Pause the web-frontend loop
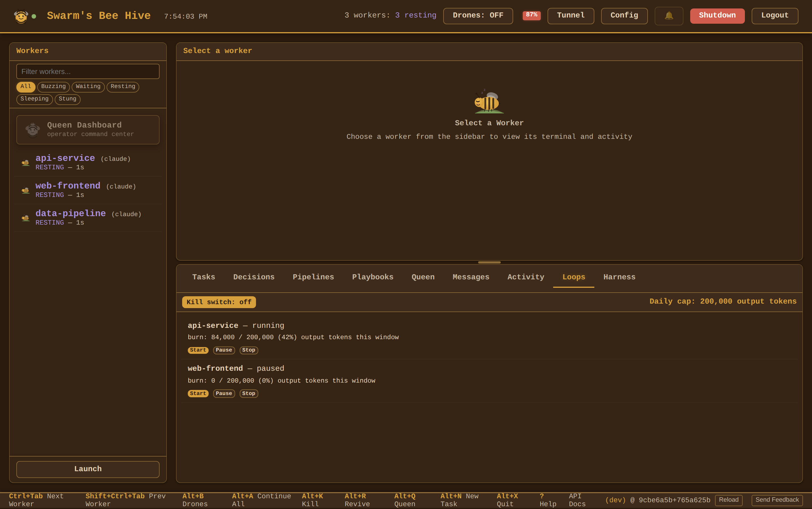This screenshot has width=812, height=509. click(224, 394)
